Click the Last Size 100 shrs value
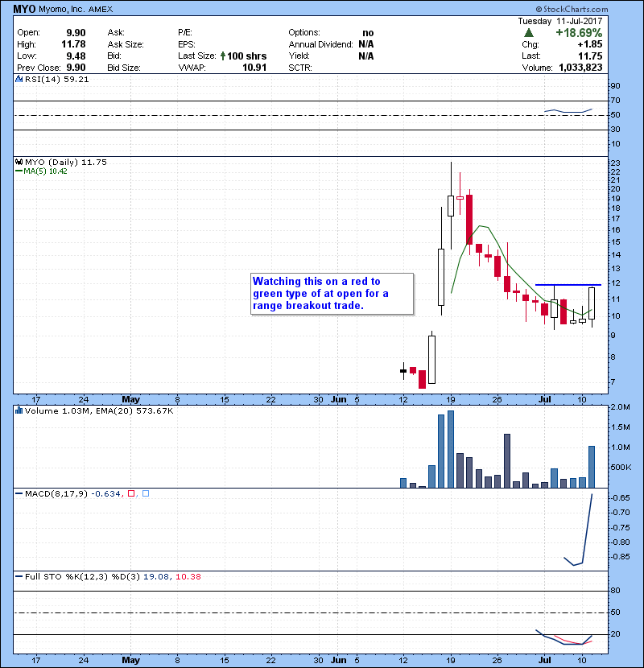644x668 pixels. (247, 56)
